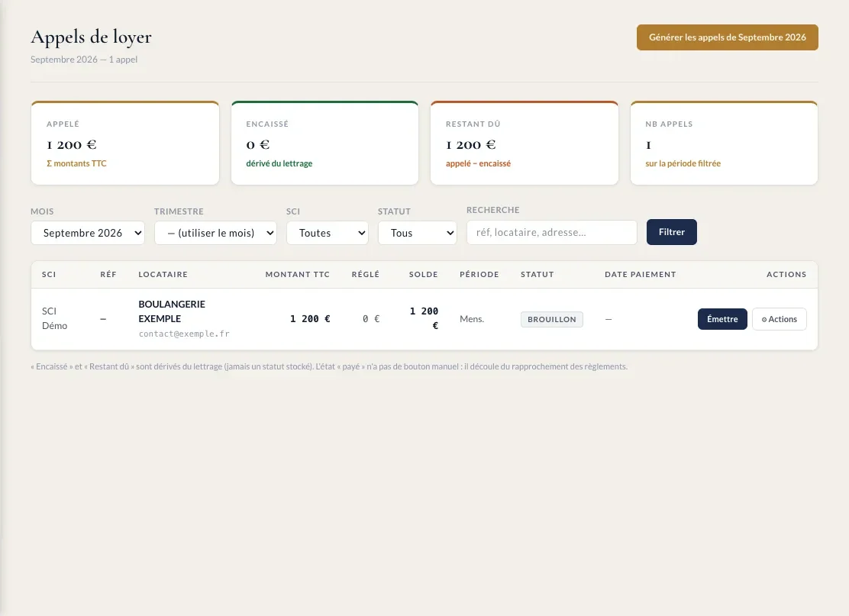Image resolution: width=849 pixels, height=616 pixels.
Task: Click the Montant TTC column header
Action: pyautogui.click(x=297, y=275)
